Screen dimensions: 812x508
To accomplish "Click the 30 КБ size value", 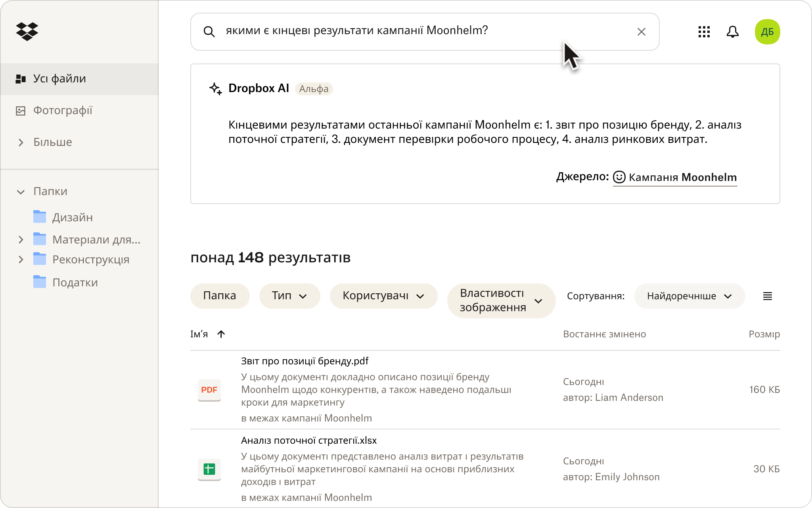I will pyautogui.click(x=766, y=469).
